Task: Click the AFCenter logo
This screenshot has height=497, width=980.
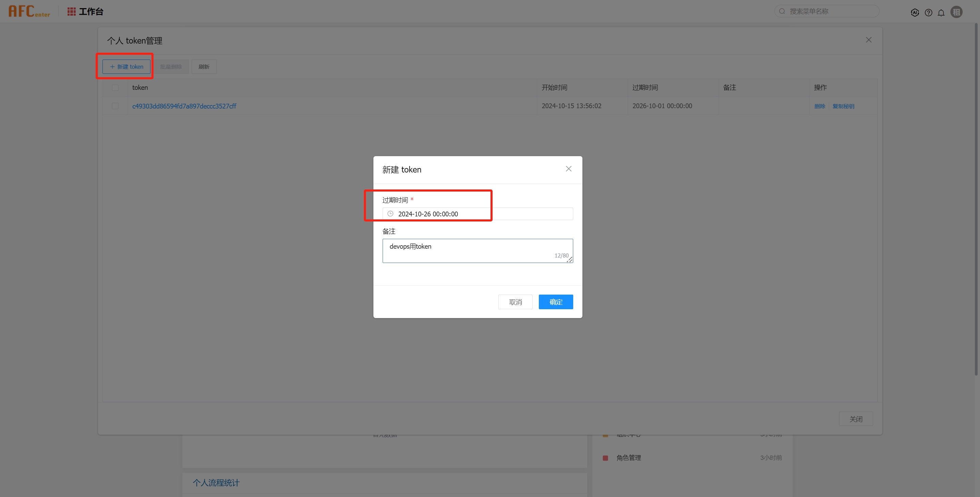Action: click(29, 12)
